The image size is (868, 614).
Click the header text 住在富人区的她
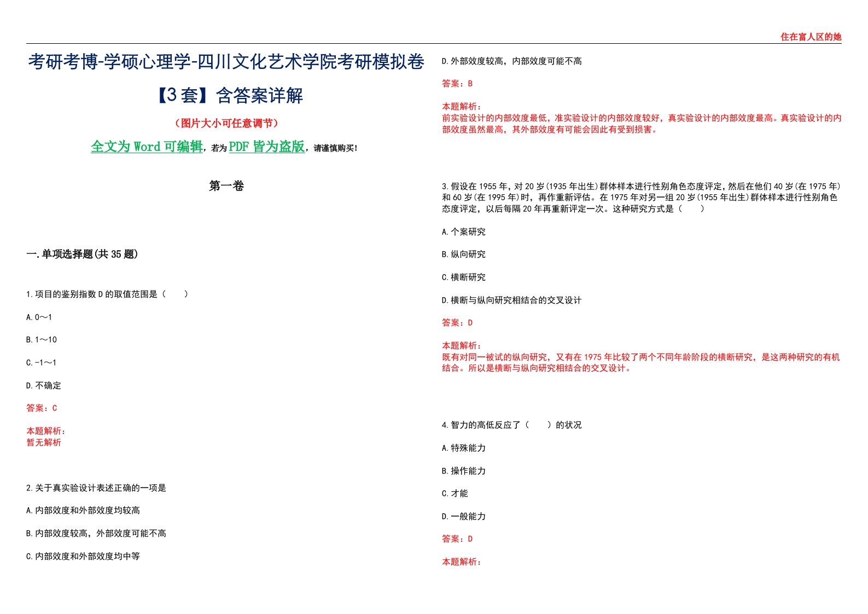click(811, 37)
